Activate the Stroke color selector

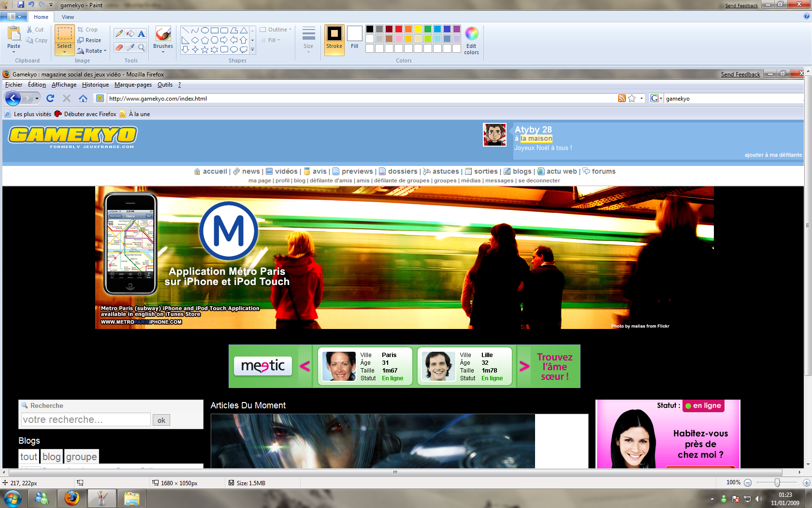point(334,40)
